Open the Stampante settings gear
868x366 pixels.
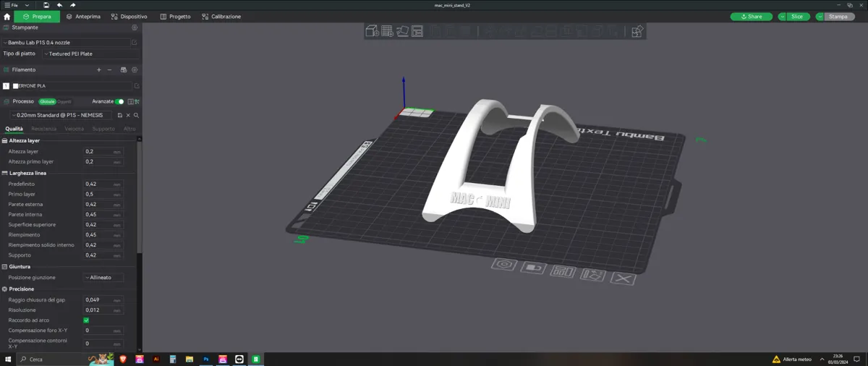click(135, 27)
